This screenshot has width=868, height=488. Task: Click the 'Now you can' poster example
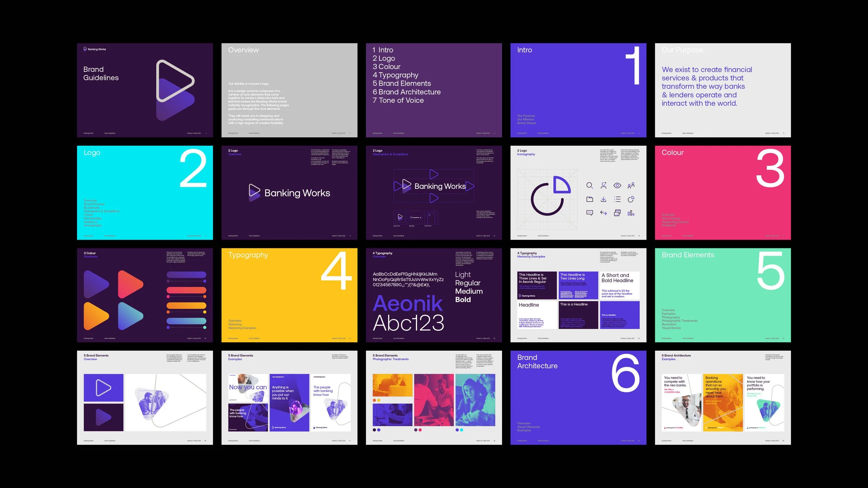pos(248,388)
